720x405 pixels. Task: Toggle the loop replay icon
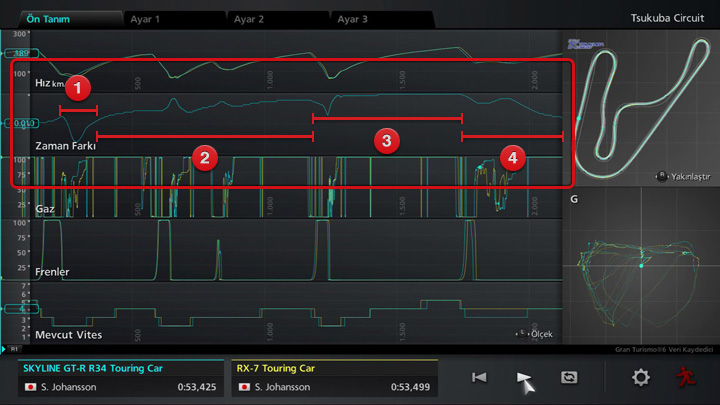569,377
